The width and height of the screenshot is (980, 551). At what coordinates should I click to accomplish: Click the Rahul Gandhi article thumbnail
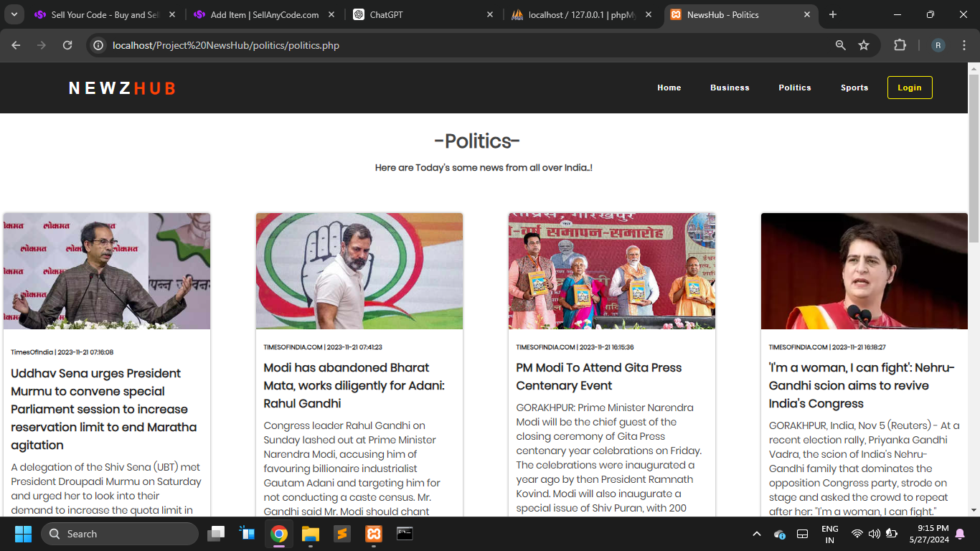click(x=359, y=271)
